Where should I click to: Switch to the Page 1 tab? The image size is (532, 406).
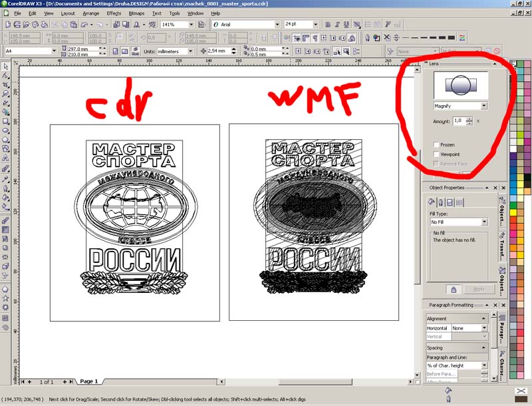click(x=88, y=381)
